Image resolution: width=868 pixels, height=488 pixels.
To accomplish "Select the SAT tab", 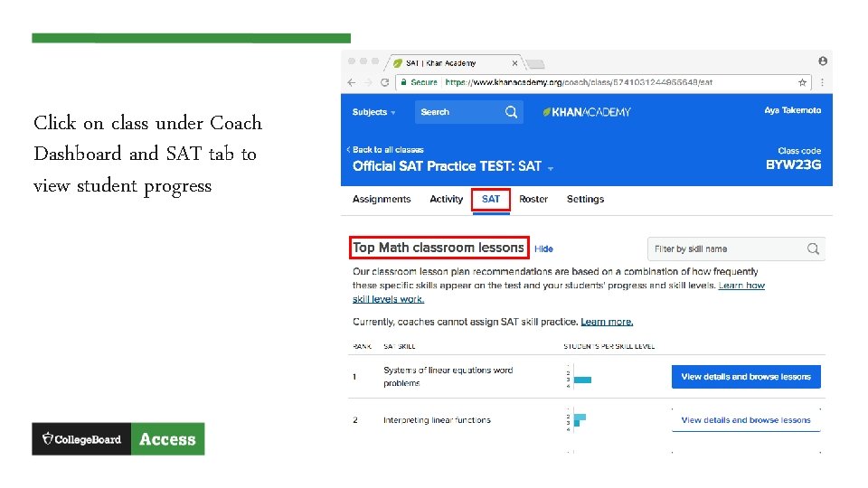I will [x=490, y=199].
